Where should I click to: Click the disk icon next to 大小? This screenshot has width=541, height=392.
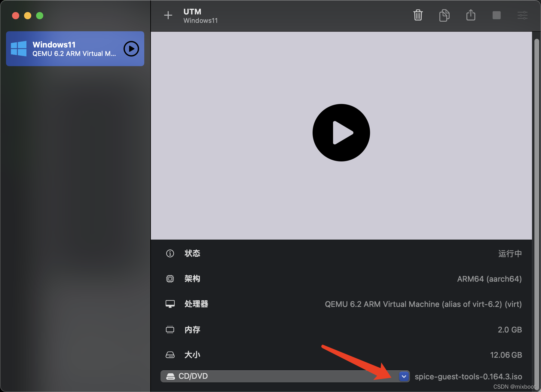(170, 355)
